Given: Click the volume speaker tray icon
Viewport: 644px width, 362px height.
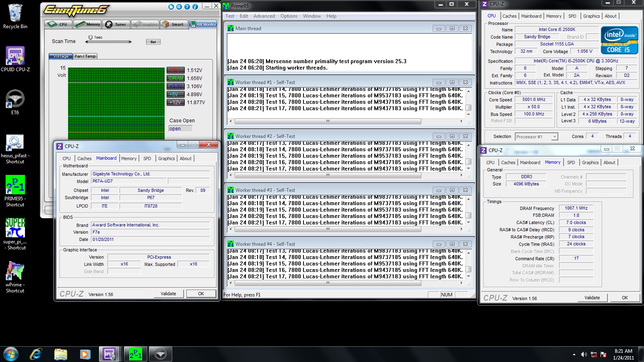Looking at the screenshot, I should [584, 354].
